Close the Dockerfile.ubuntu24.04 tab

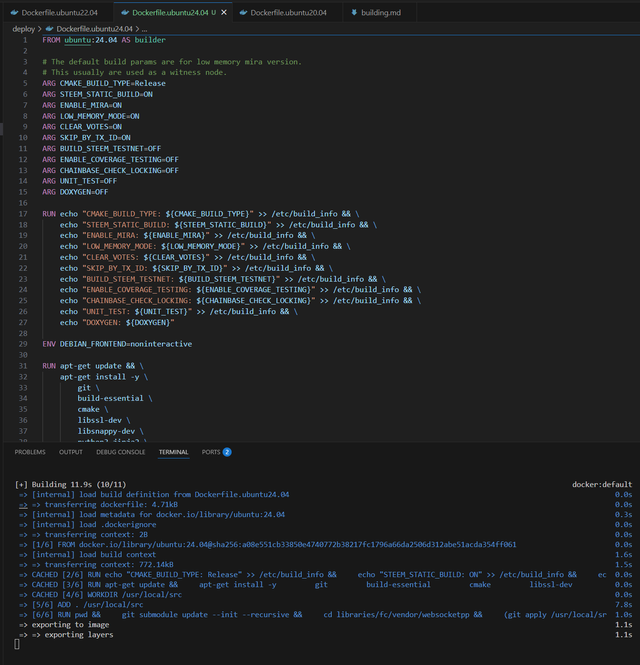pyautogui.click(x=224, y=13)
